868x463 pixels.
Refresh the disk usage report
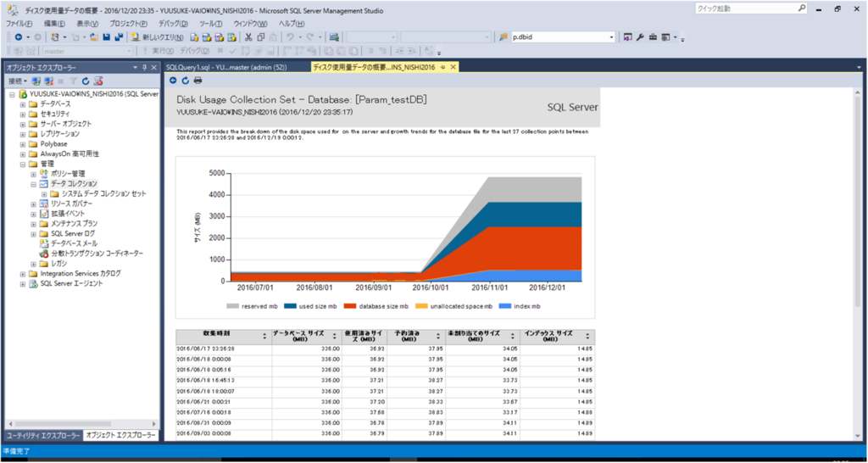click(x=185, y=81)
